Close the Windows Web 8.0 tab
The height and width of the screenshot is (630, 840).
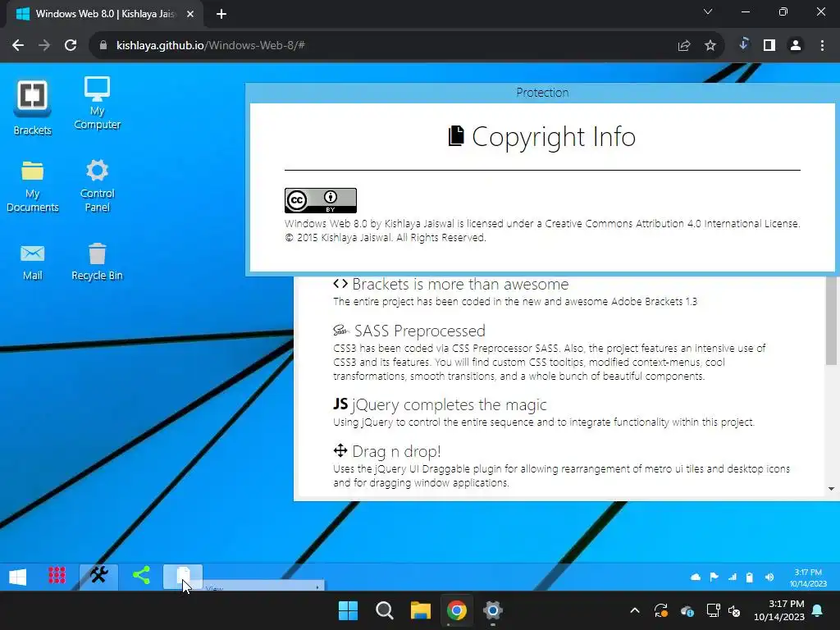pos(190,14)
